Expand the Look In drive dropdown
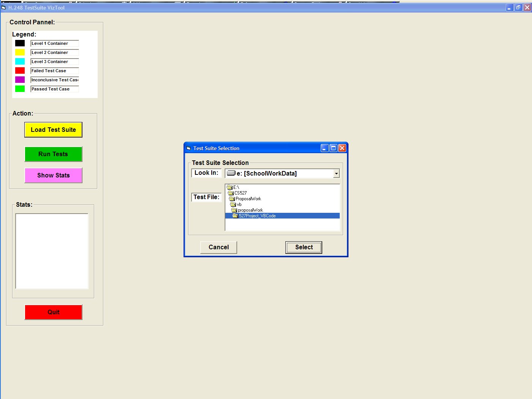This screenshot has width=532, height=399. (x=336, y=174)
